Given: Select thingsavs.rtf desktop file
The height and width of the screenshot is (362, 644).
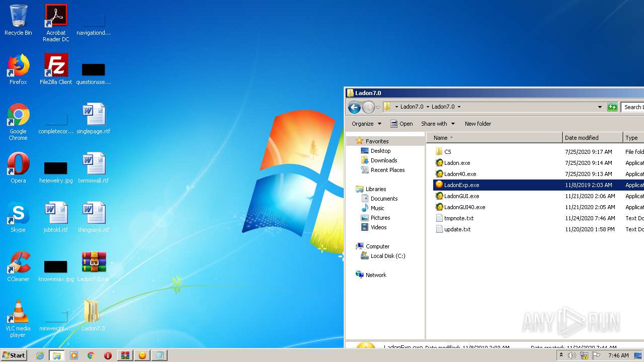Looking at the screenshot, I should pyautogui.click(x=94, y=217).
